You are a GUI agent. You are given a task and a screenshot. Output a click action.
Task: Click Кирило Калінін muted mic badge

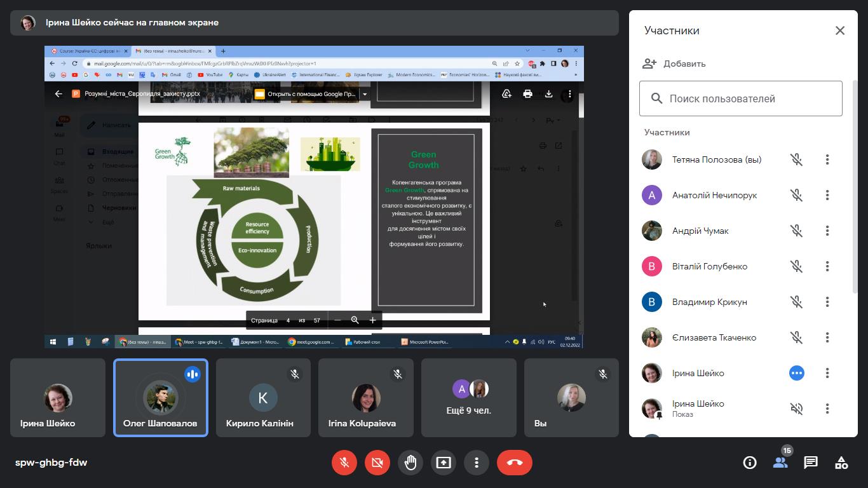click(295, 375)
